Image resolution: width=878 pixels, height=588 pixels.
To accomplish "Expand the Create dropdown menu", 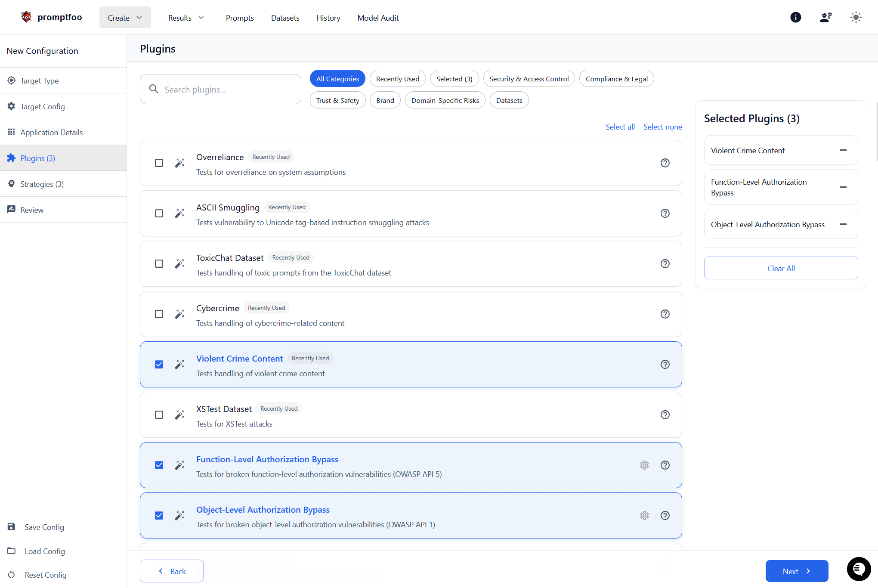I will pyautogui.click(x=125, y=18).
